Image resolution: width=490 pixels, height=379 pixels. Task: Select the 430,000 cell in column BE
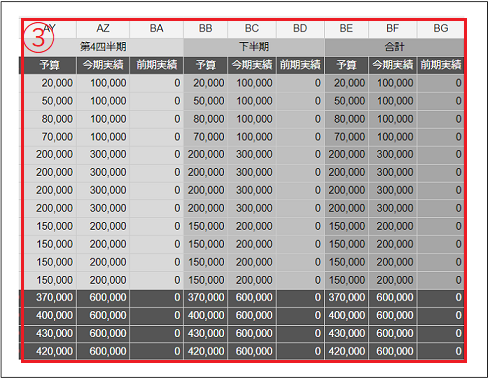[x=346, y=334]
